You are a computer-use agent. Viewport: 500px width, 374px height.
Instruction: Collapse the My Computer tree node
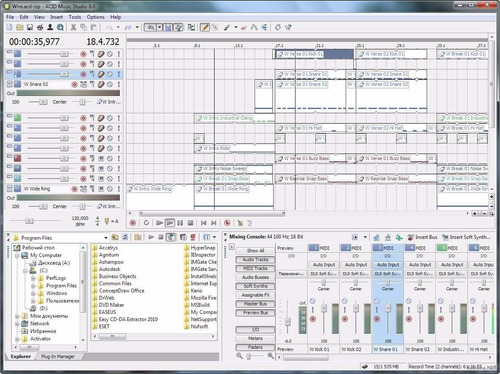pyautogui.click(x=17, y=255)
